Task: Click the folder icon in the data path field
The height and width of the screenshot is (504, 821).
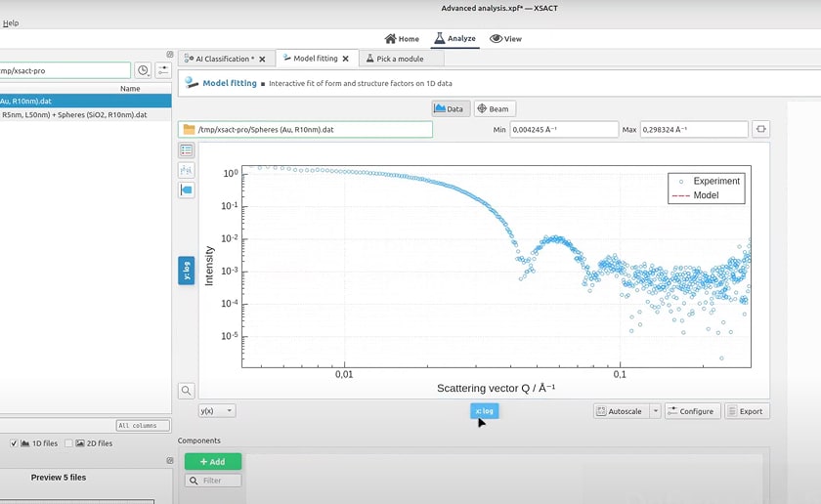Action: tap(190, 129)
